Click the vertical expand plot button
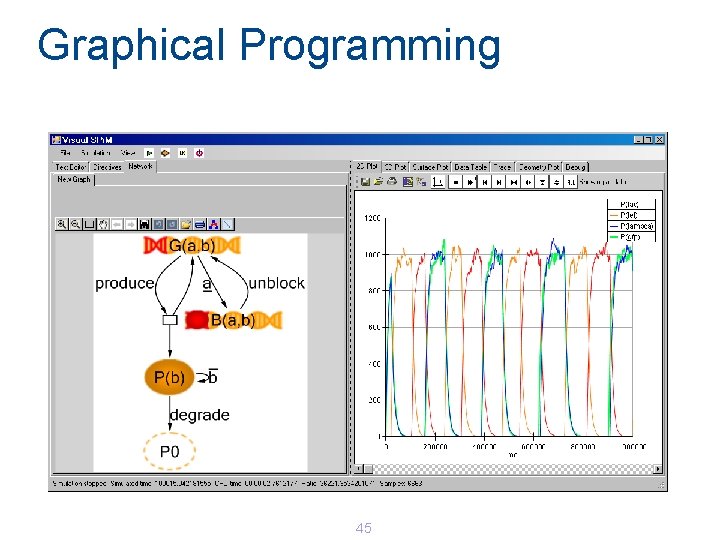Viewport: 720px width, 540px height. [x=557, y=182]
